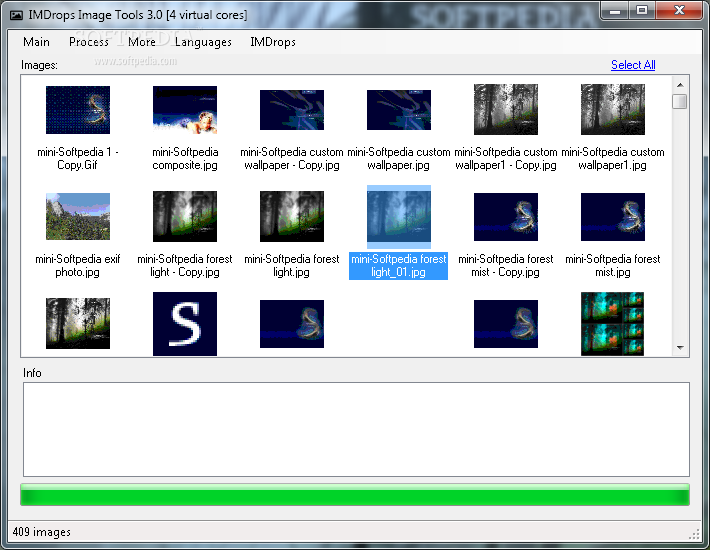Select the mini-Softpedia forest mist.jpg thumbnail
The width and height of the screenshot is (710, 550).
pos(613,217)
